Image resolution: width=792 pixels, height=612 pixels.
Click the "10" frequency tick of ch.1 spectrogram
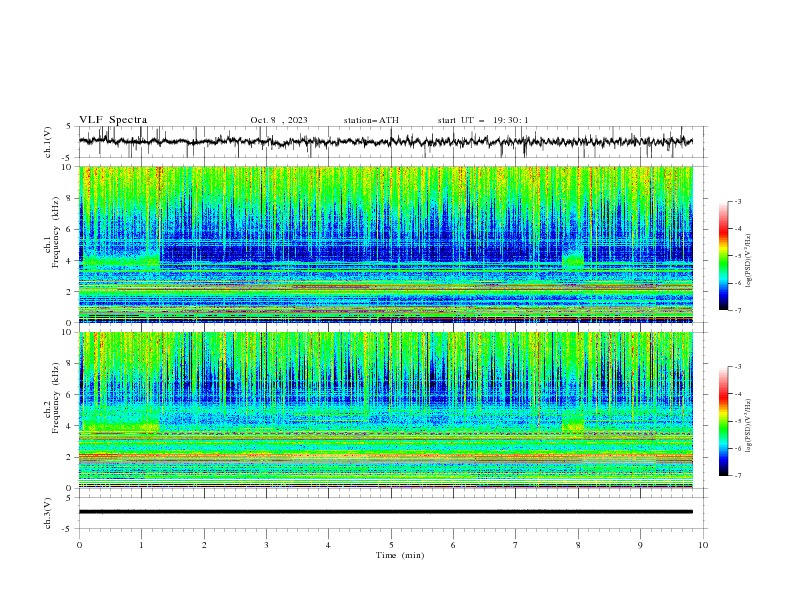pos(69,167)
